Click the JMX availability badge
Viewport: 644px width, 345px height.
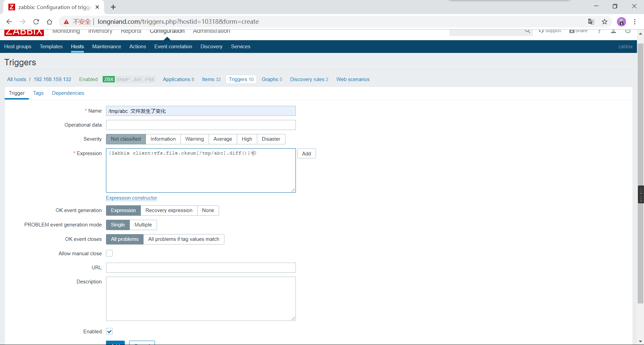tap(137, 79)
